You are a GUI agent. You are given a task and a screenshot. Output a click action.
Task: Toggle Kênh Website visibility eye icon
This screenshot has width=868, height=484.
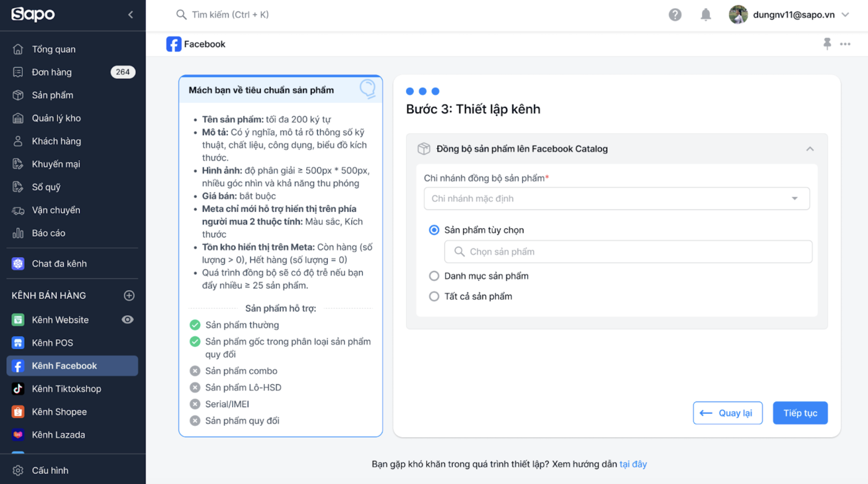127,319
